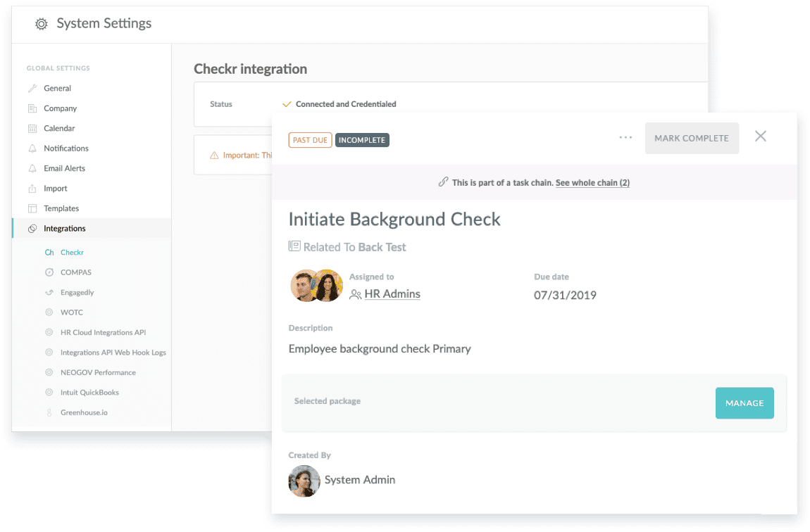
Task: Click the Import upload icon
Action: (x=32, y=189)
